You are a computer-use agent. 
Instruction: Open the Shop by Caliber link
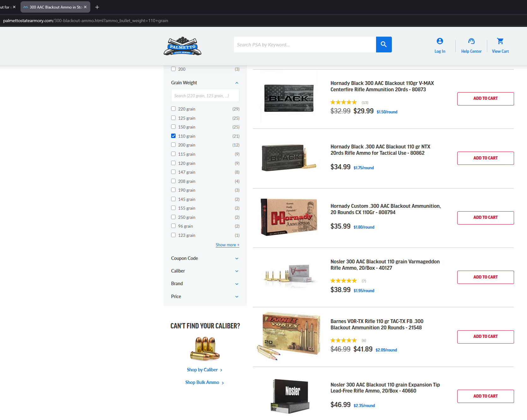pos(205,370)
